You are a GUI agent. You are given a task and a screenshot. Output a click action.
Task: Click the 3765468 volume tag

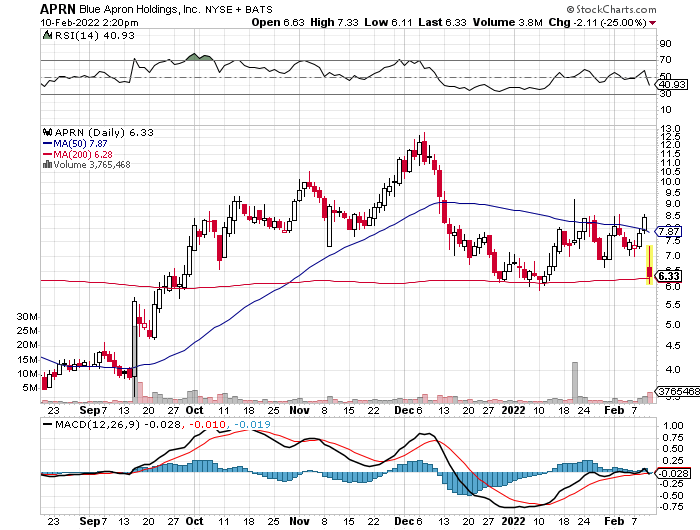(x=677, y=391)
